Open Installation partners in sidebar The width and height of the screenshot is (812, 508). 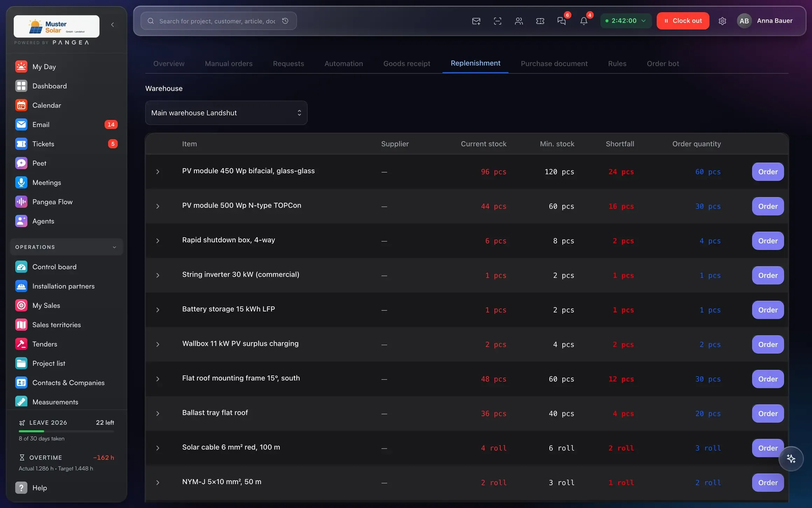point(66,286)
